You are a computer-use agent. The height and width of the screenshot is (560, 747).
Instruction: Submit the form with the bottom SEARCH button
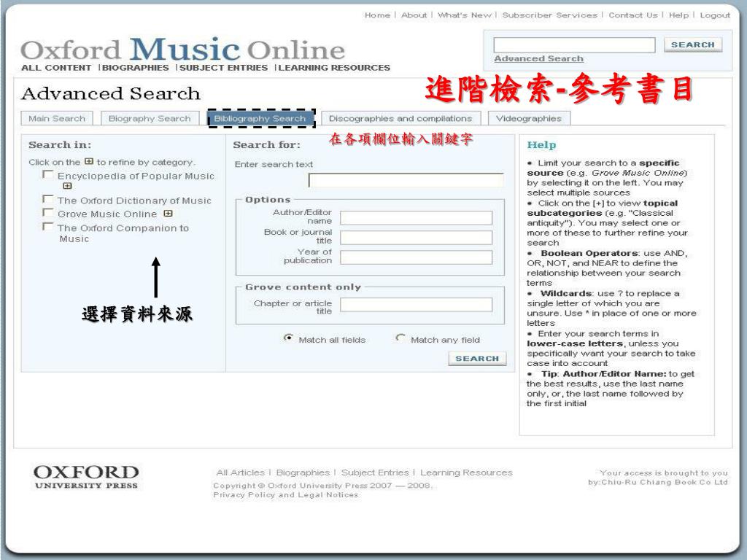click(x=477, y=359)
